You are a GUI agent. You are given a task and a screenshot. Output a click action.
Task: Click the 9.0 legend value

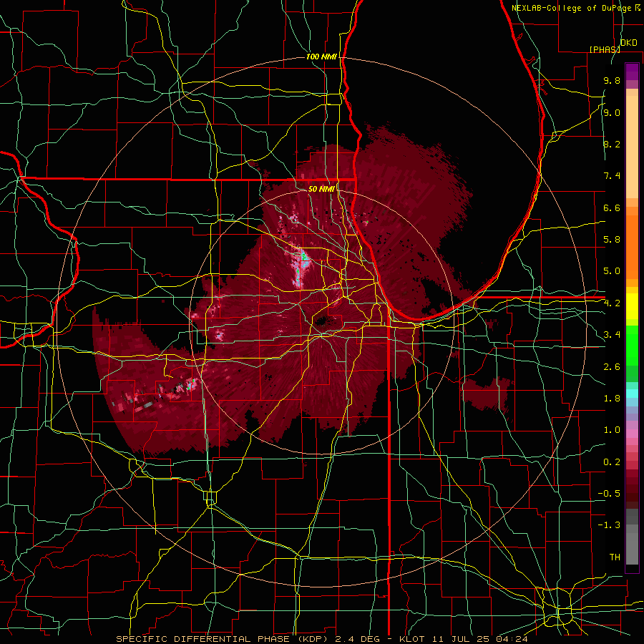[x=612, y=112]
